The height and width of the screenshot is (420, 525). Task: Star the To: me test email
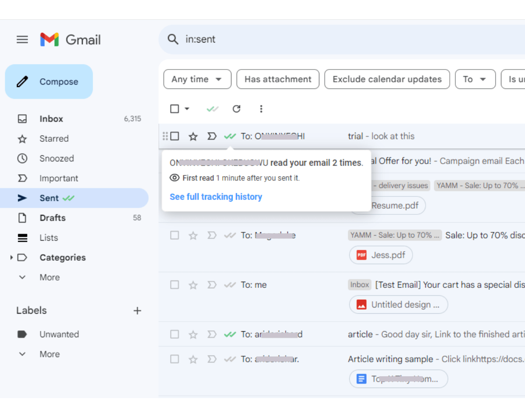point(193,285)
